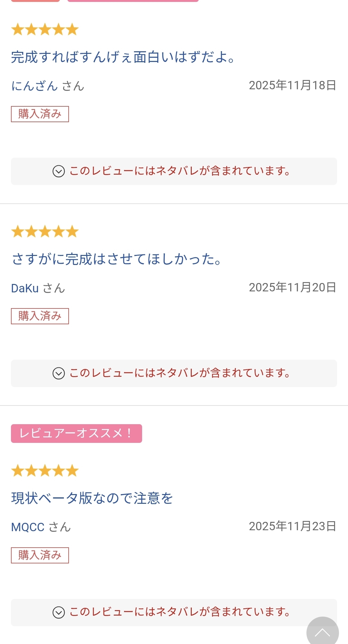Expand spoiler review by にんざん
This screenshot has height=644, width=348.
tap(174, 171)
